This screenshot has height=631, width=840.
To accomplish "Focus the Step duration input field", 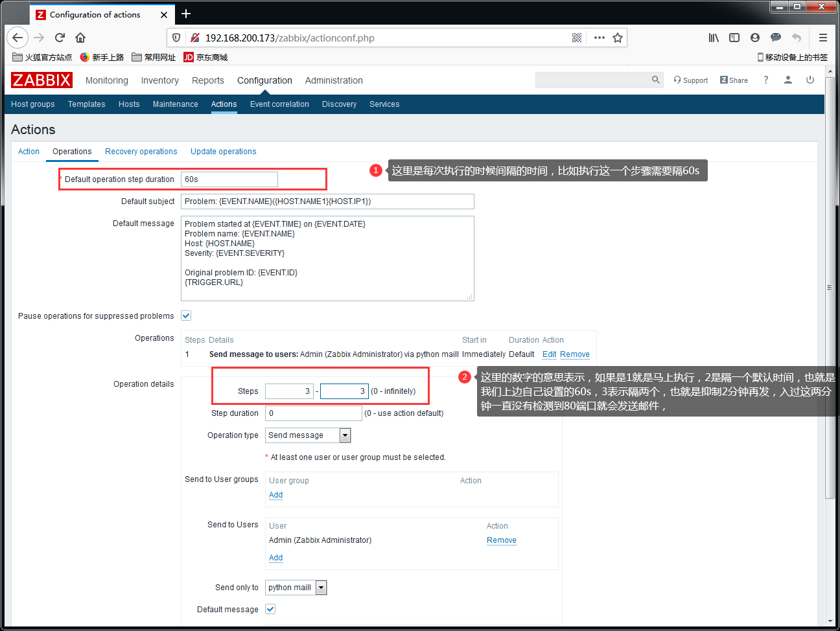I will pos(314,413).
